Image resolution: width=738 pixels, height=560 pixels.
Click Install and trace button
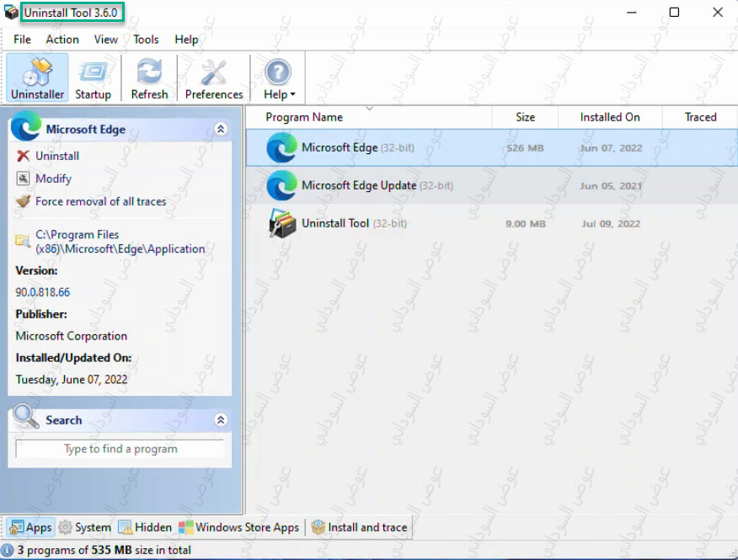click(360, 527)
